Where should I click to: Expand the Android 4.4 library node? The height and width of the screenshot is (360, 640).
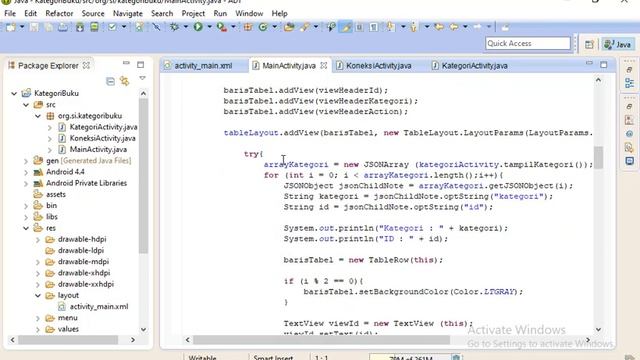click(26, 172)
